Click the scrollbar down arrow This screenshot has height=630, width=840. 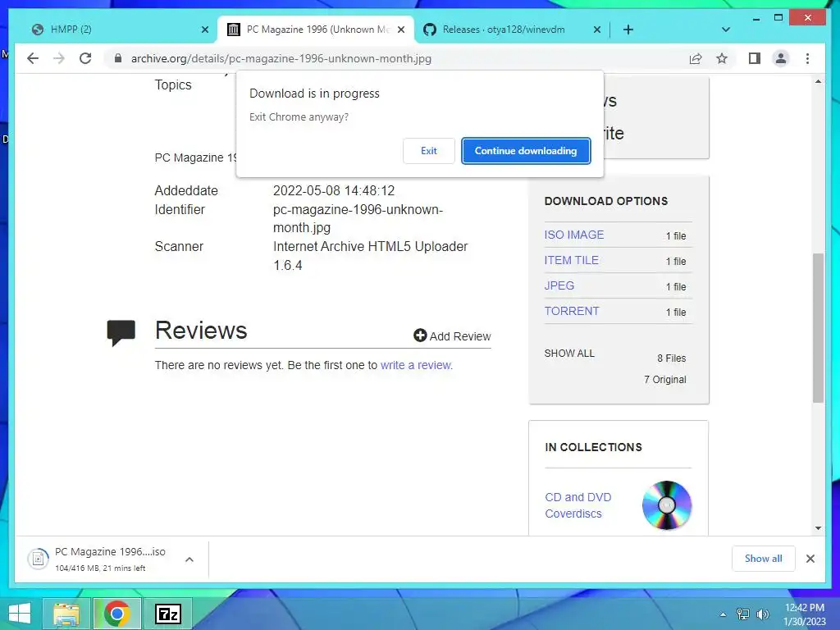818,528
